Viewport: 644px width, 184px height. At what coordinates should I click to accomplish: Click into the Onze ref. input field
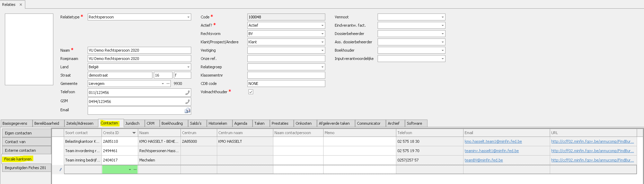[x=286, y=59]
